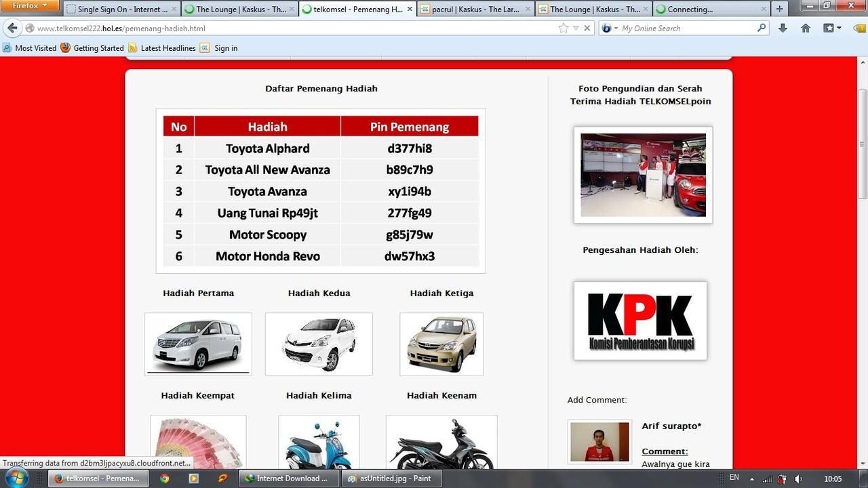Open the media player taskbar icon

pos(193,479)
